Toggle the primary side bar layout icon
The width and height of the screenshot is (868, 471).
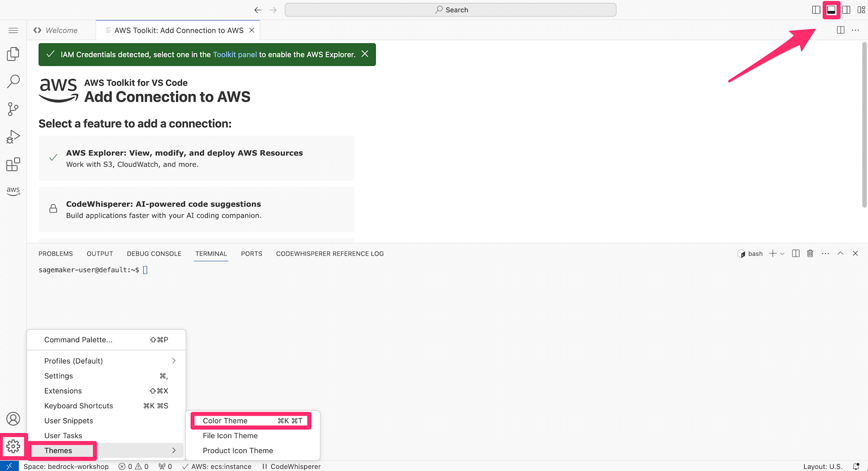[816, 10]
